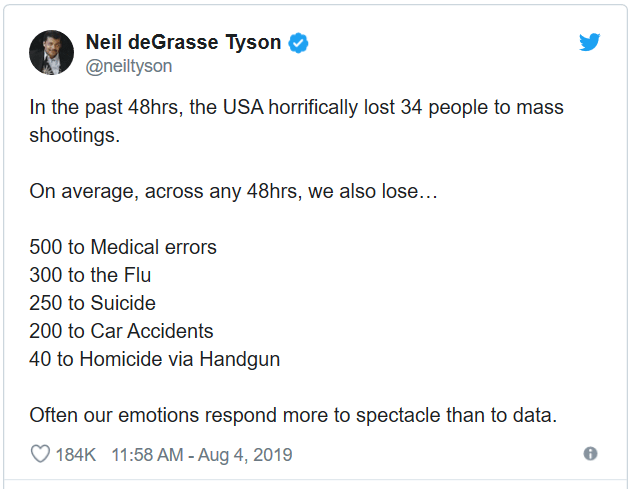The width and height of the screenshot is (634, 489).
Task: Click the word 'shootings.' in tweet
Action: coord(74,135)
